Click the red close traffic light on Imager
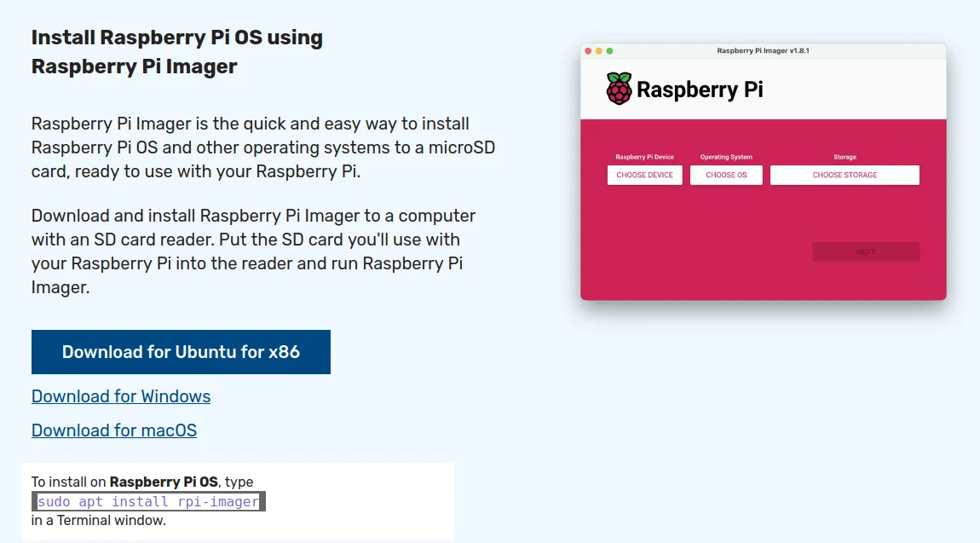Screen dimensions: 980x543 [588, 50]
